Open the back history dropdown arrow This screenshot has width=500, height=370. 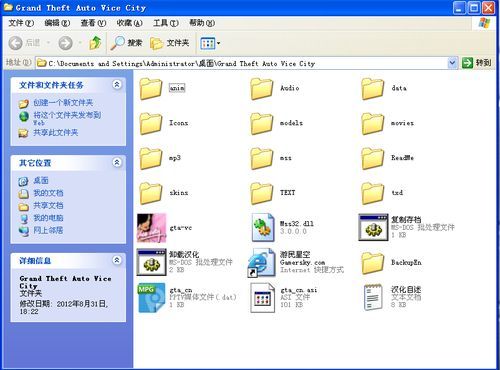(48, 43)
